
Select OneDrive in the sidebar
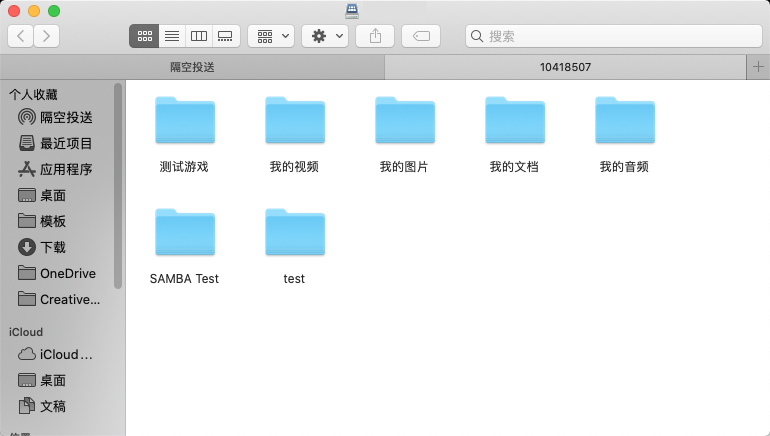tap(67, 273)
